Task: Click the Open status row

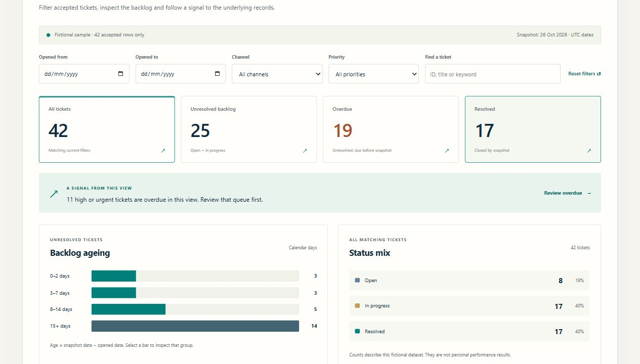Action: [470, 280]
